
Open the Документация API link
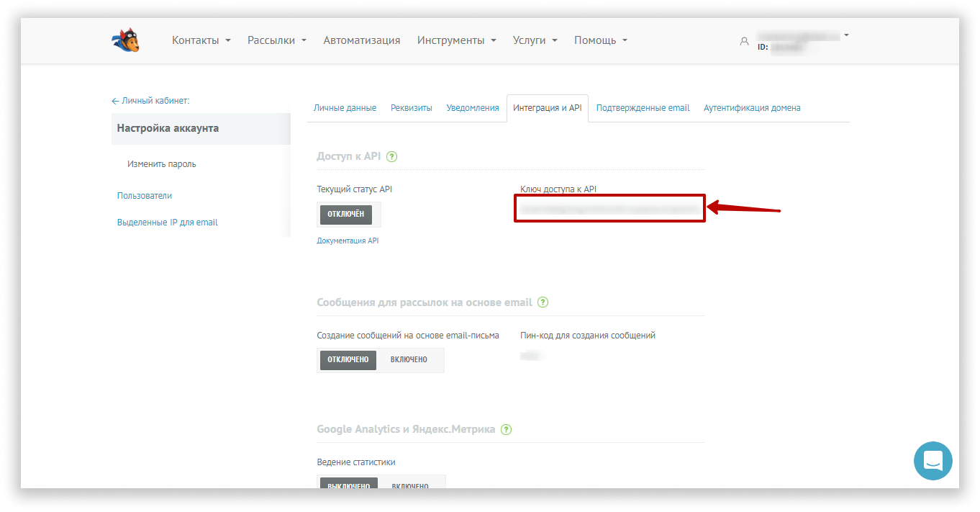(348, 241)
